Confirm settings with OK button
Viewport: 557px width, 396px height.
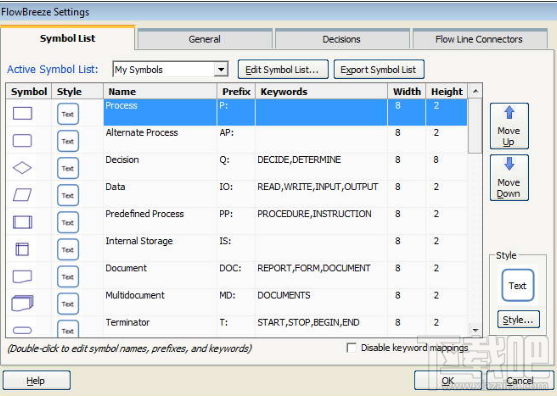pos(448,380)
